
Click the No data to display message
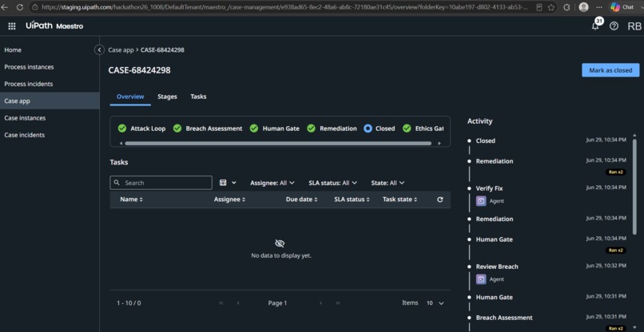click(x=281, y=255)
